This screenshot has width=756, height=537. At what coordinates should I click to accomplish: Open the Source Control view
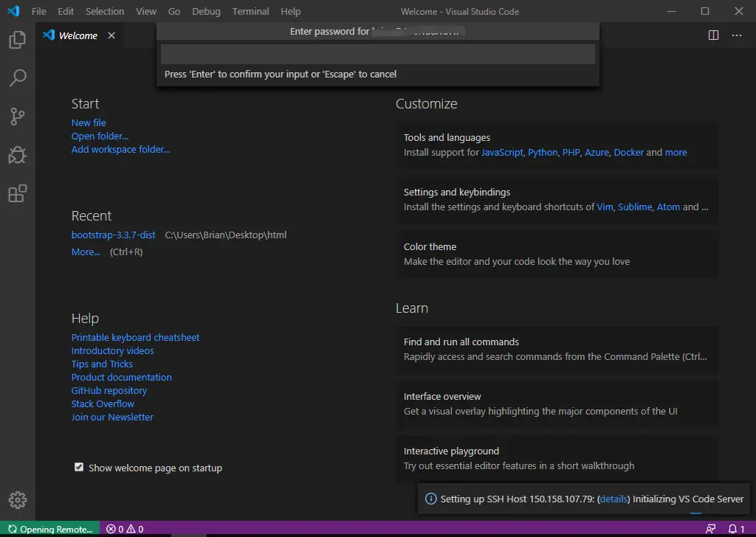18,117
